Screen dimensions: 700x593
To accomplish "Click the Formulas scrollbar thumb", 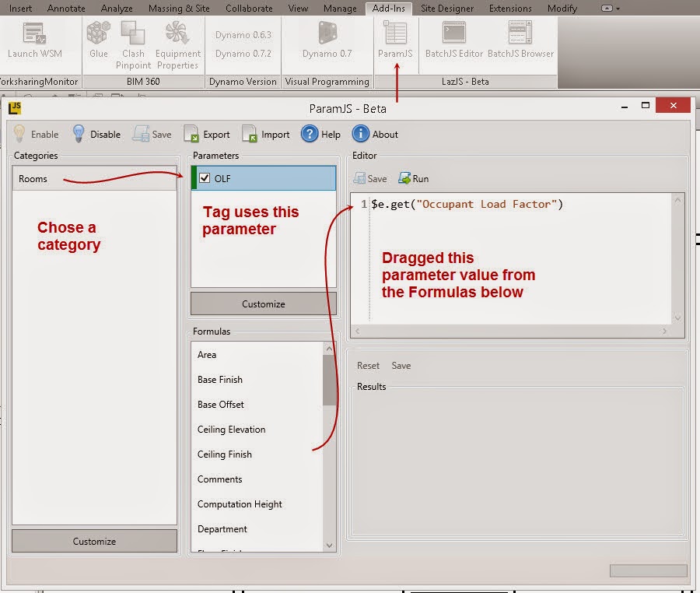I will point(330,380).
